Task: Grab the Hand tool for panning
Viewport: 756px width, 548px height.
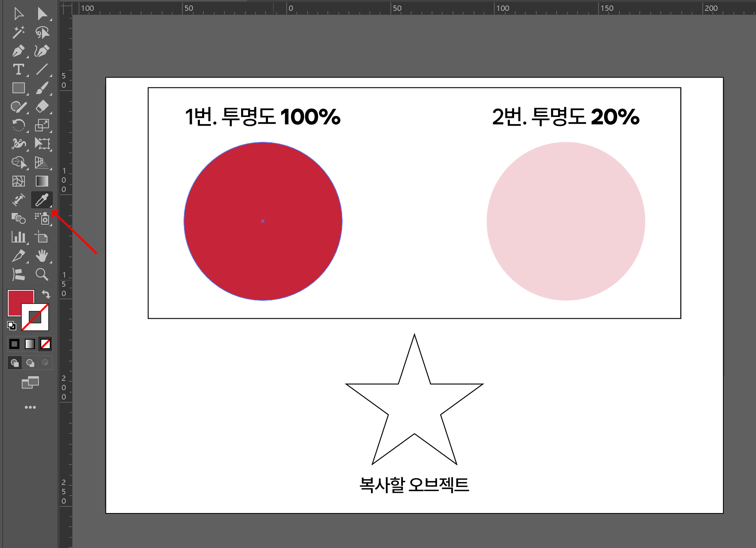Action: 43,256
